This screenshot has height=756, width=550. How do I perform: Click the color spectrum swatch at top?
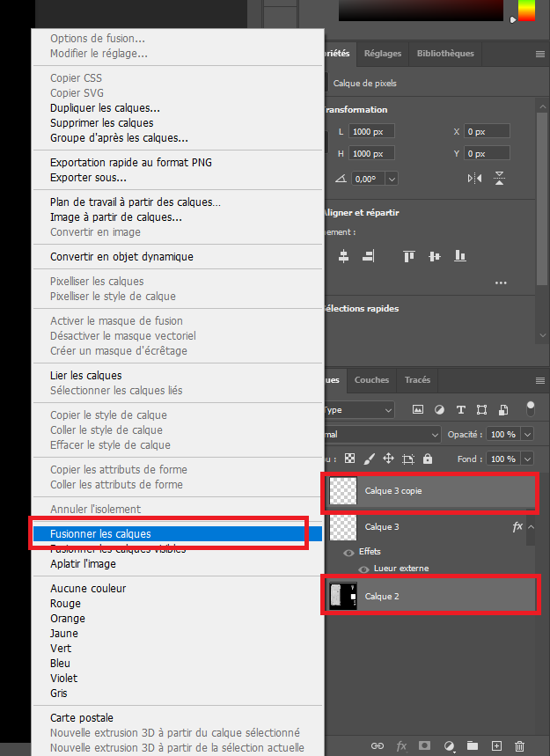(526, 11)
